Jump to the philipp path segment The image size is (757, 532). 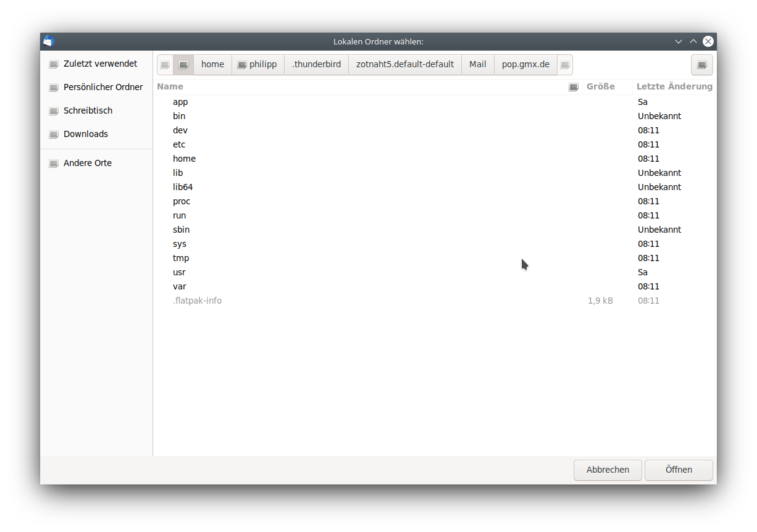click(x=258, y=65)
